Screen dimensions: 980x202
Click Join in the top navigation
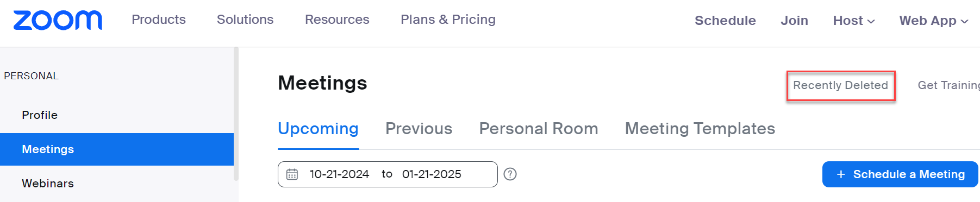click(794, 21)
